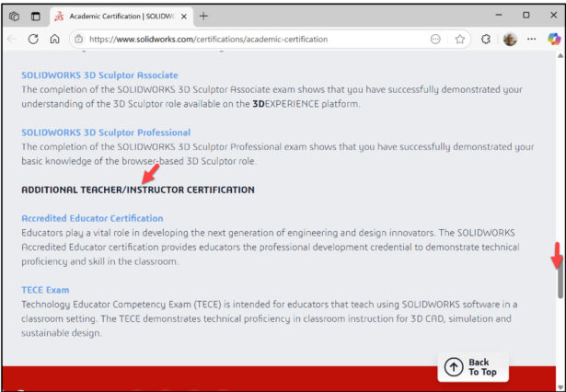The image size is (566, 392).
Task: Open Accredited Educator Certification link
Action: coord(92,218)
